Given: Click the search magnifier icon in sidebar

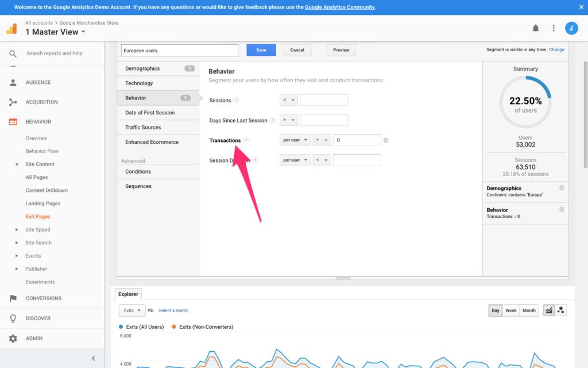Looking at the screenshot, I should coord(13,53).
